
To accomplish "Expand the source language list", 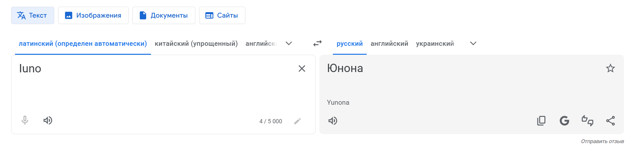I will click(x=288, y=44).
